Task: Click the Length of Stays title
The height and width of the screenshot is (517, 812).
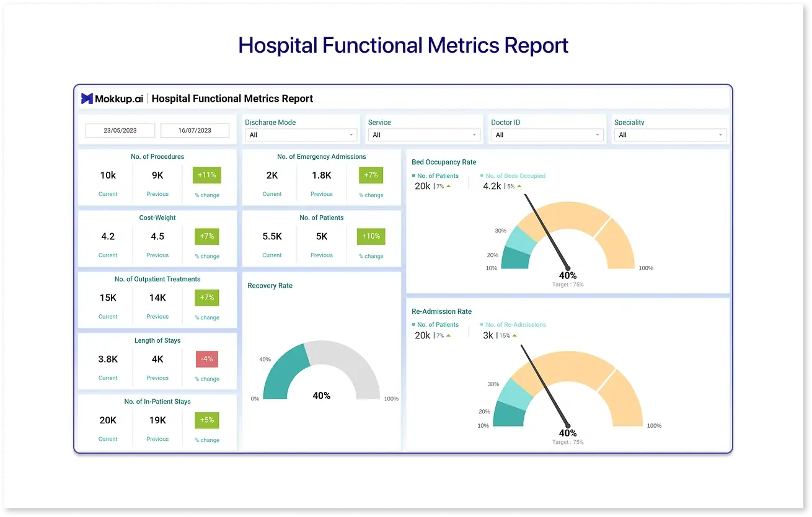Action: click(157, 340)
